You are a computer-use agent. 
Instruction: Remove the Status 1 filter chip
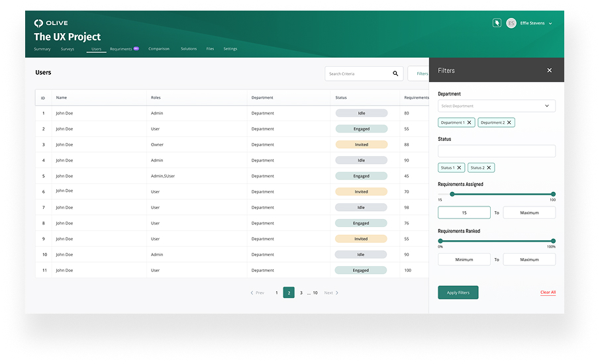click(459, 167)
